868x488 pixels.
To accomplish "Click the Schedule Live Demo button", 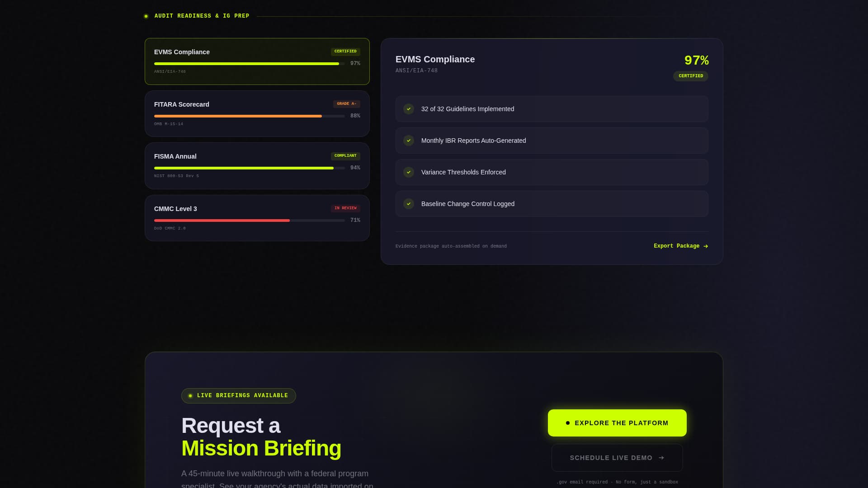I will pos(617,458).
